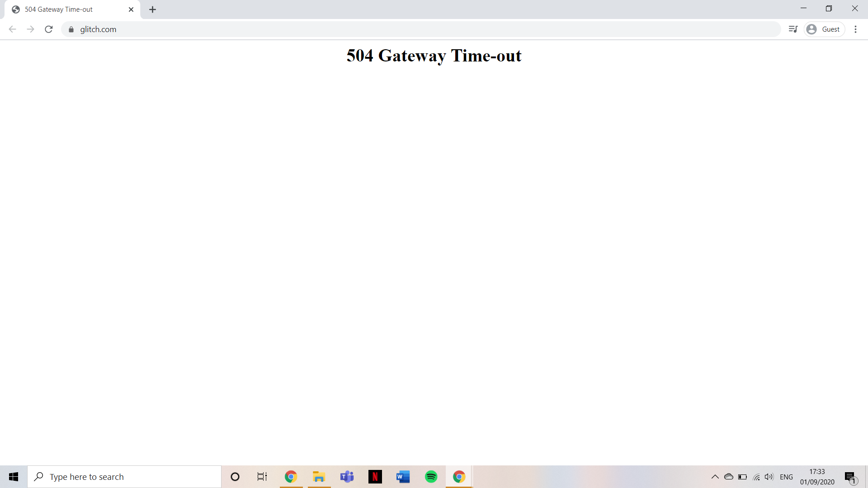The image size is (868, 488).
Task: Open the Guest profile button
Action: click(824, 29)
